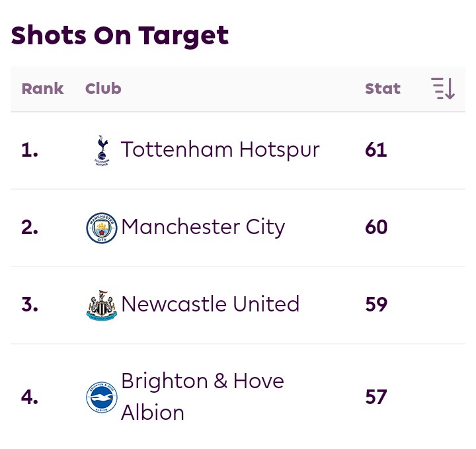
Task: Open the Brighton & Hove Albion link
Action: [202, 397]
